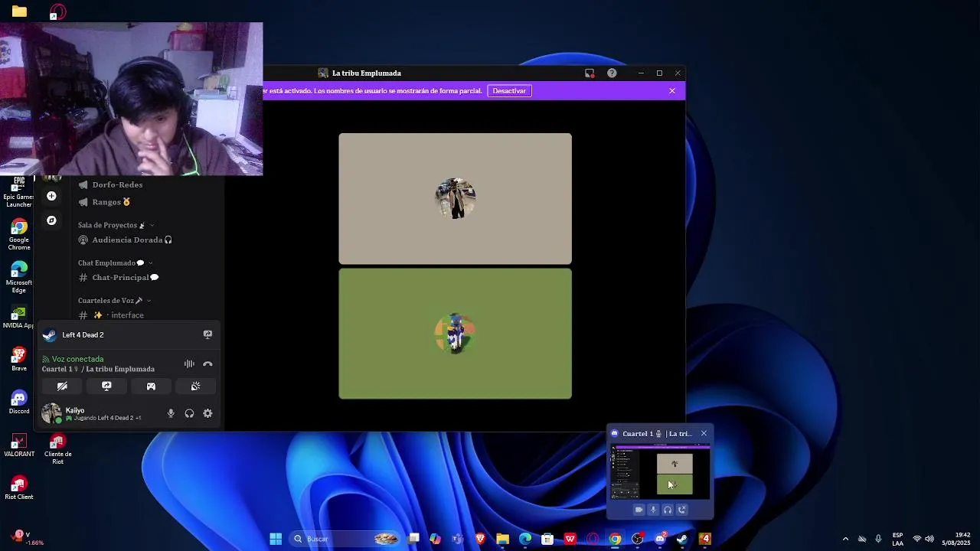Stream Left 4 Dead 2 screen-share icon

[207, 334]
